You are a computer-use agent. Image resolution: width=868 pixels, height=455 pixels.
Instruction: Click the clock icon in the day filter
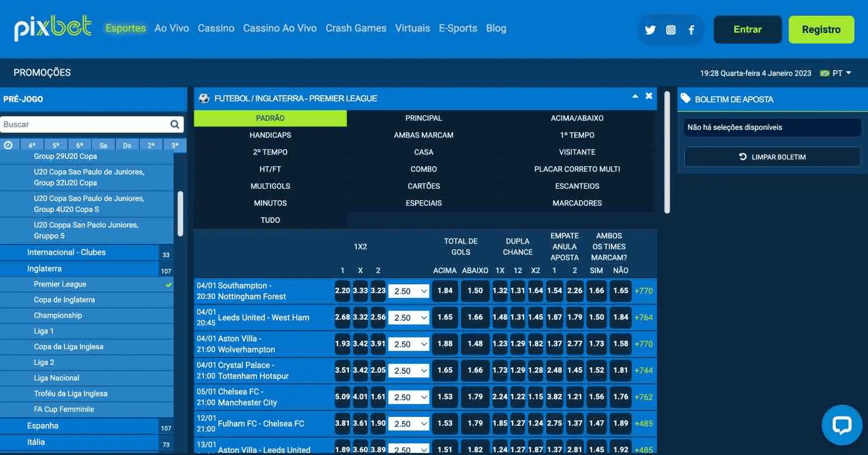(8, 145)
